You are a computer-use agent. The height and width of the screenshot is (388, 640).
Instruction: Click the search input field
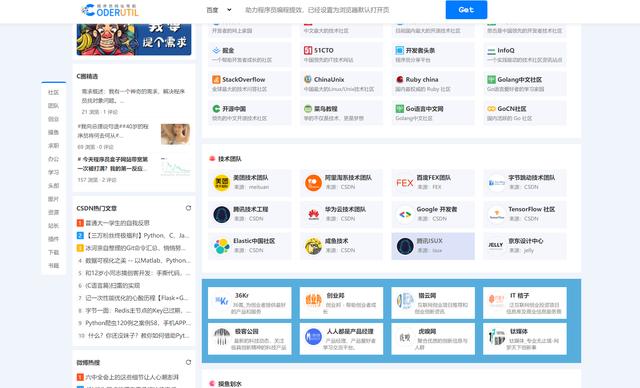341,10
